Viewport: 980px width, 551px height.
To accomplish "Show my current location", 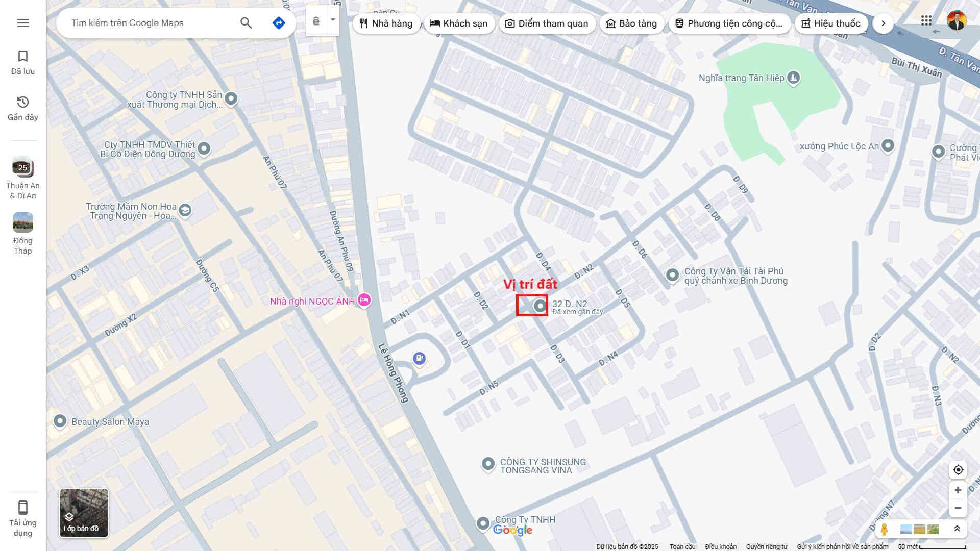I will tap(958, 470).
